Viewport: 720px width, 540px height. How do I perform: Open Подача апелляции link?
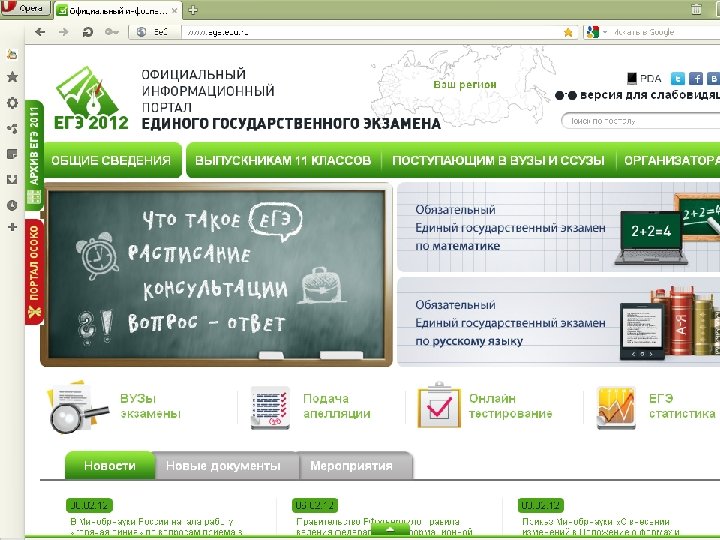pyautogui.click(x=337, y=406)
